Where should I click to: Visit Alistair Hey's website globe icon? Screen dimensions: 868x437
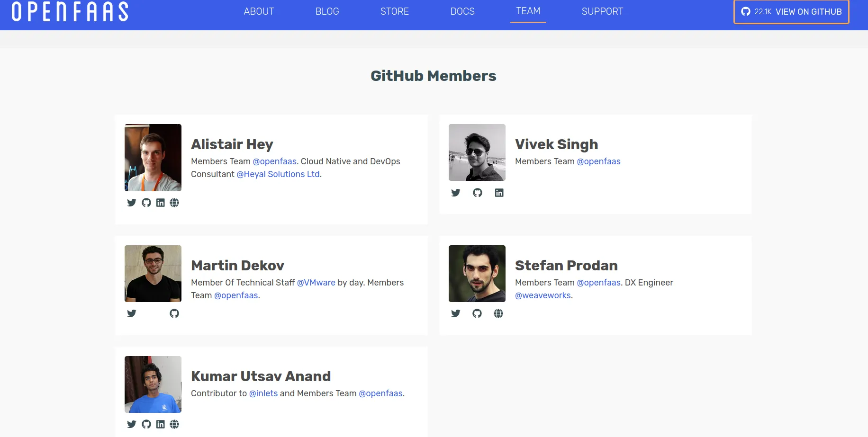click(174, 203)
